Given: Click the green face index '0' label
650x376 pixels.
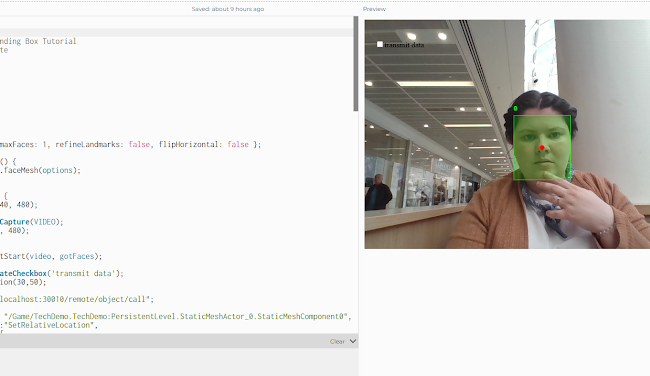Looking at the screenshot, I should tap(515, 109).
